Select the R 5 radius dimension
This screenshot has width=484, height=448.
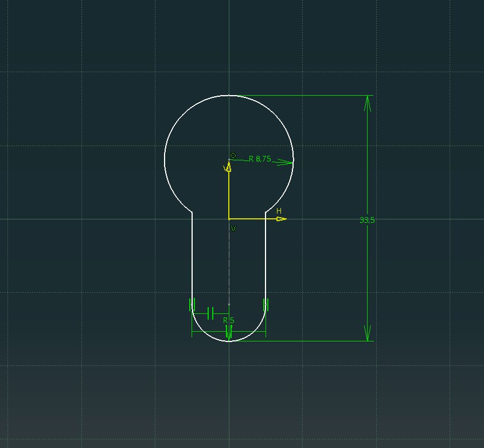[229, 320]
